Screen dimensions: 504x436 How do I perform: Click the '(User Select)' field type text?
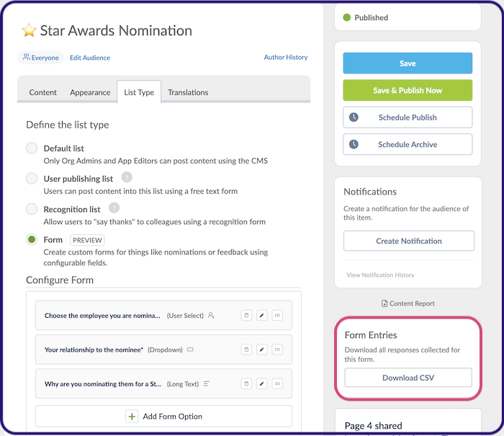click(x=185, y=316)
